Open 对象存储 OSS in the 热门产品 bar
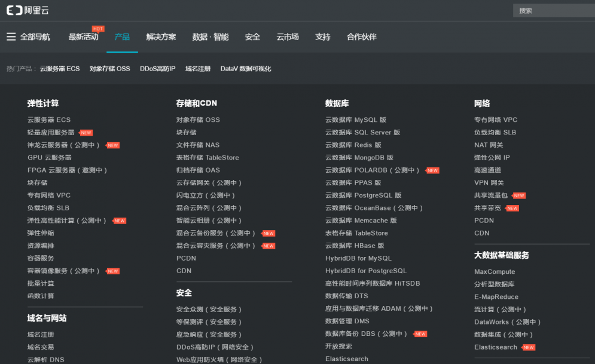Viewport: 595px width, 364px height. point(109,69)
